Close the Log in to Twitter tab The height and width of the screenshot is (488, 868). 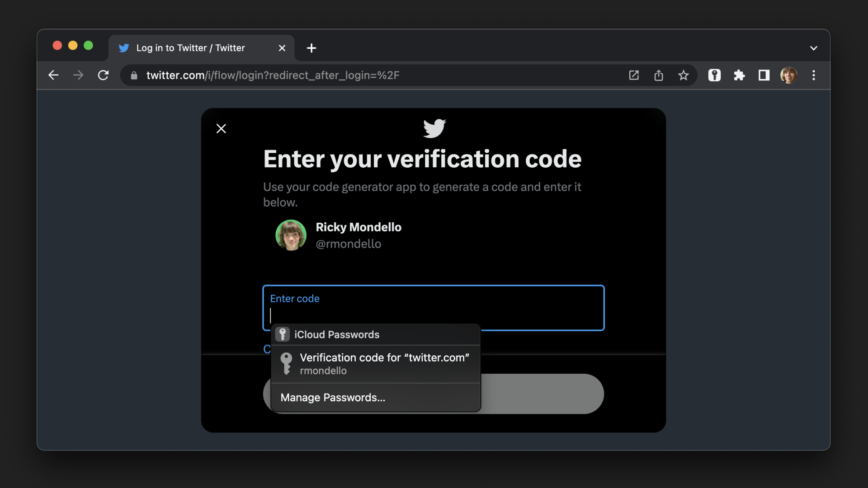pyautogui.click(x=282, y=48)
